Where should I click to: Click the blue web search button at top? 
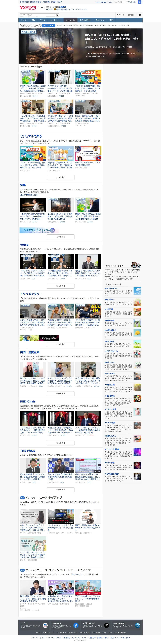tap(140, 2)
